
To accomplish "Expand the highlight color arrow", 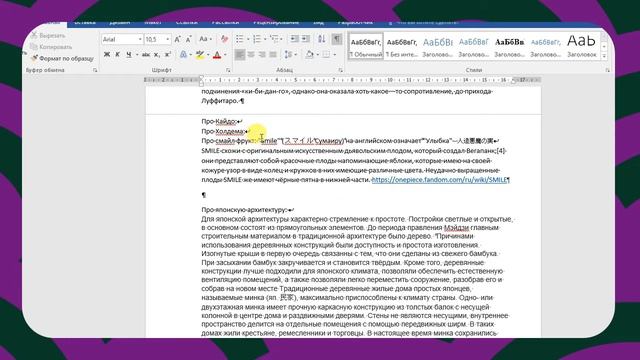I will [x=208, y=54].
